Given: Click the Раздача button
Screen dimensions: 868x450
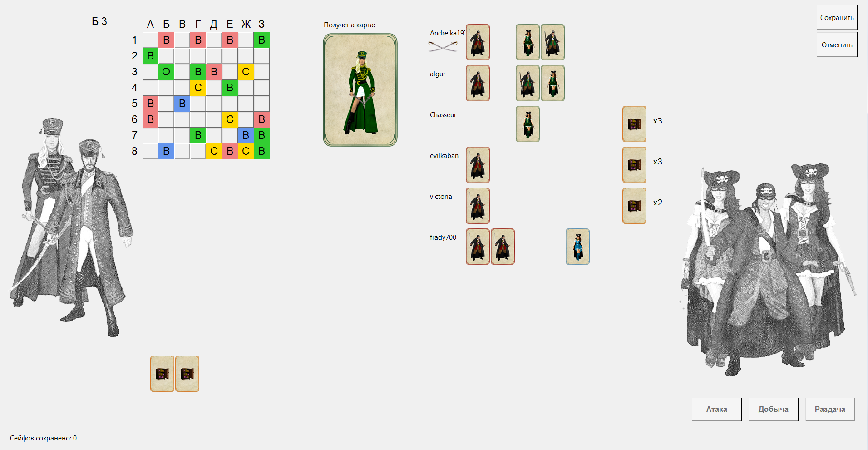Looking at the screenshot, I should point(830,409).
